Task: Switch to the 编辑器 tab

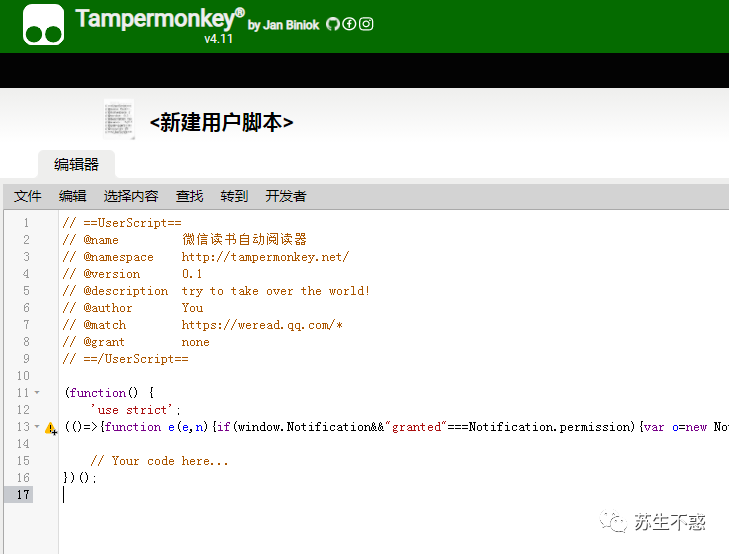Action: (76, 165)
